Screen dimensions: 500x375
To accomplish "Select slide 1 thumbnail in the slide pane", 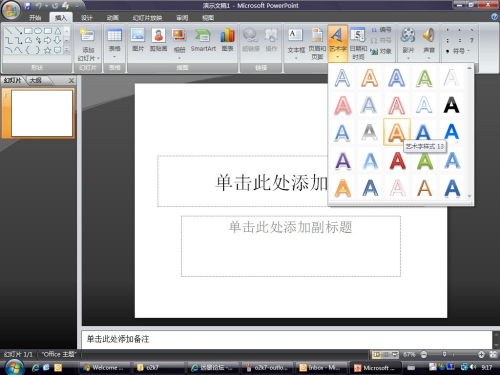I will (42, 113).
